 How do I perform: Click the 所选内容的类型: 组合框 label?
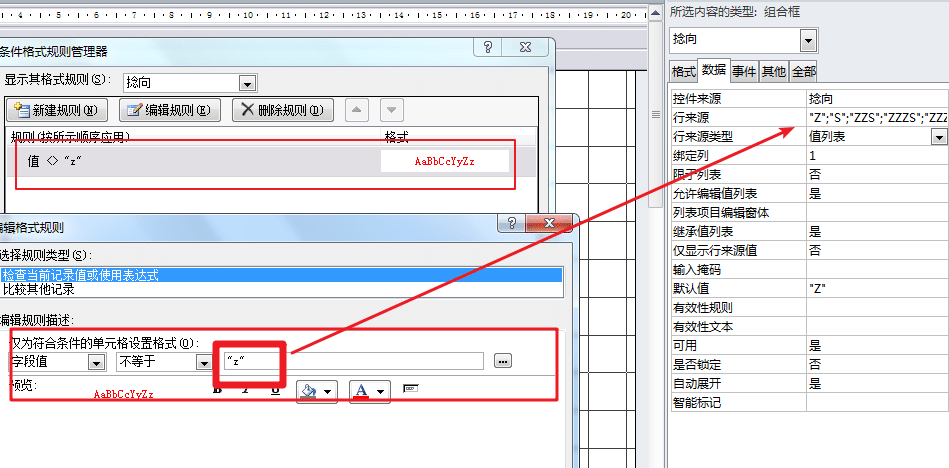coord(735,12)
